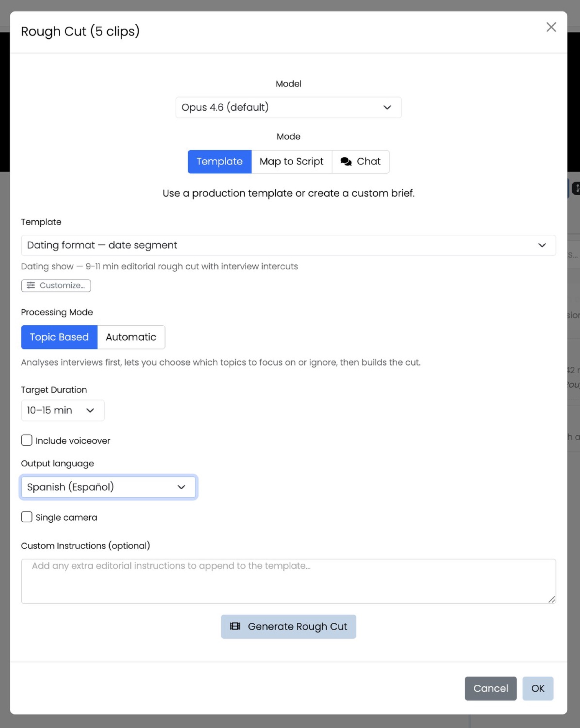Select Topic Based processing mode
This screenshot has width=580, height=728.
59,337
